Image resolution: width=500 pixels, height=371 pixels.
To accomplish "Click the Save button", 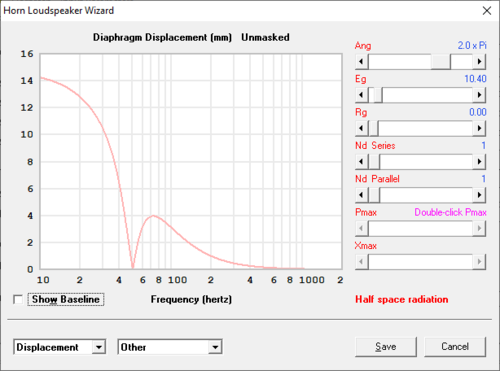I will click(386, 347).
